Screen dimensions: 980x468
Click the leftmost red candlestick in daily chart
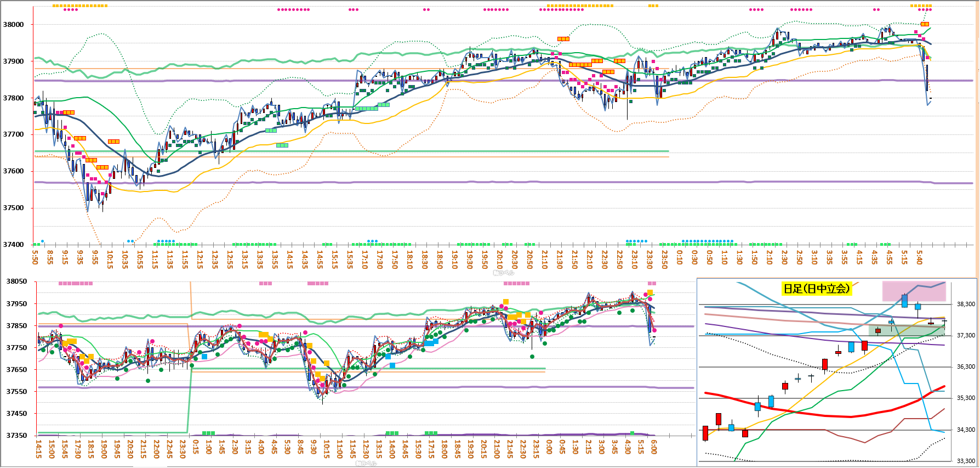(x=705, y=432)
